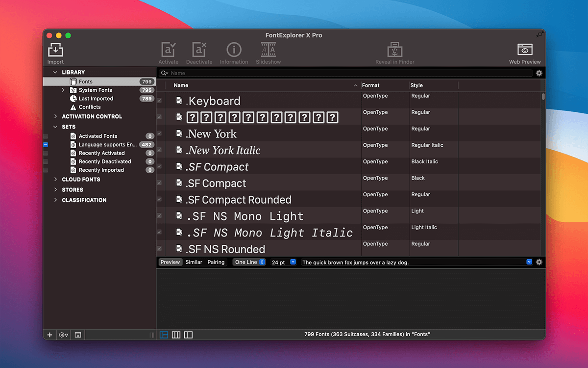Open the search field gear settings

point(539,73)
